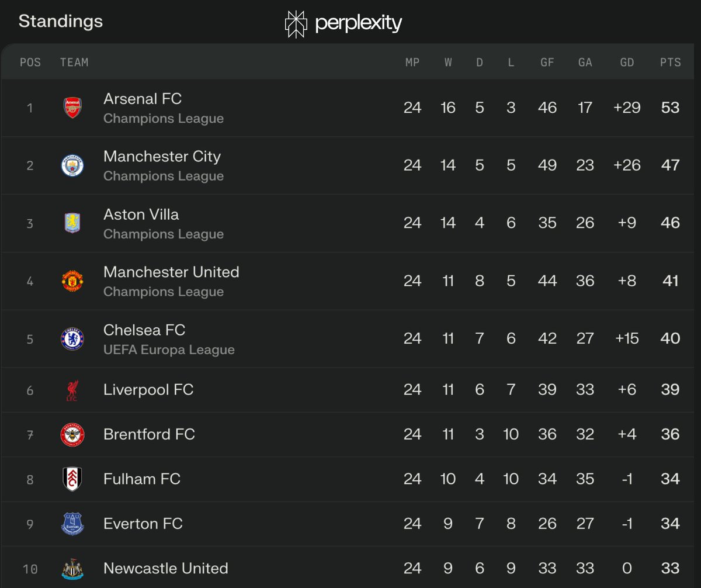This screenshot has width=701, height=588.
Task: Click the Aston Villa club crest
Action: [72, 223]
